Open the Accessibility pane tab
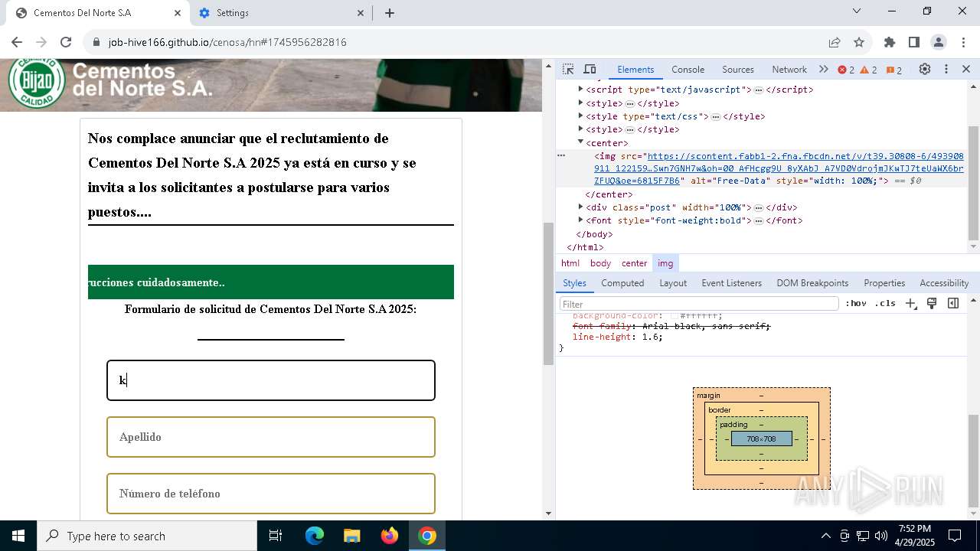This screenshot has width=980, height=551. click(944, 282)
